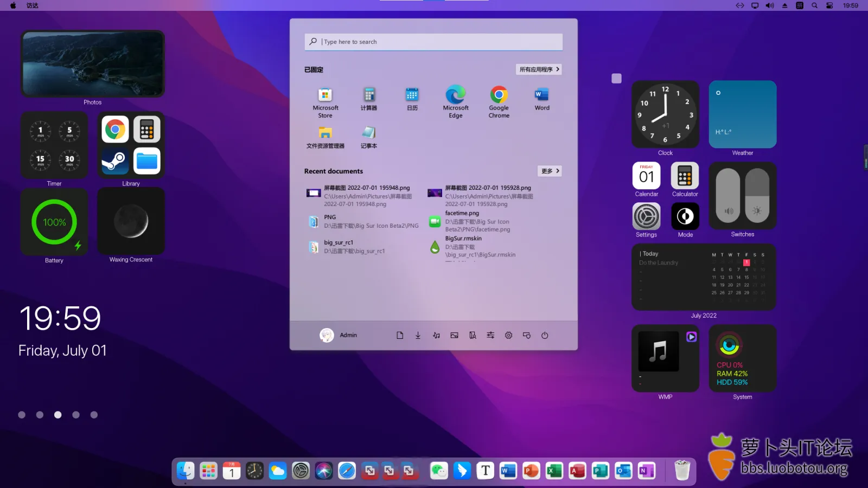Open 文件资源管理器 file explorer

pyautogui.click(x=325, y=137)
